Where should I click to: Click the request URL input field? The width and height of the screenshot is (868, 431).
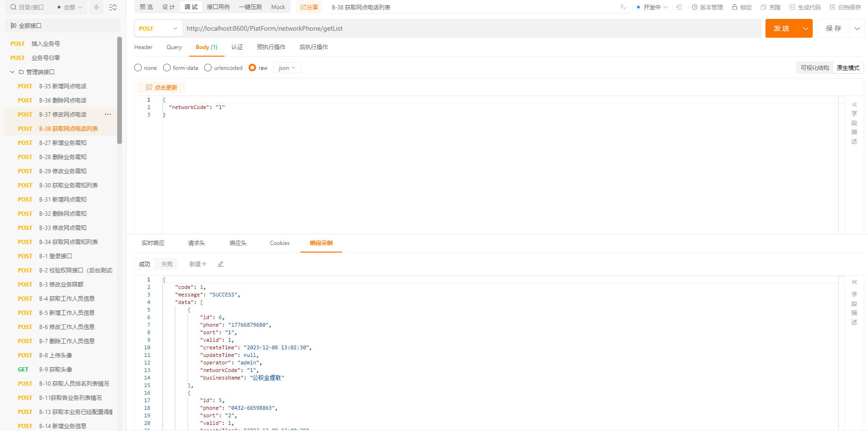point(472,28)
